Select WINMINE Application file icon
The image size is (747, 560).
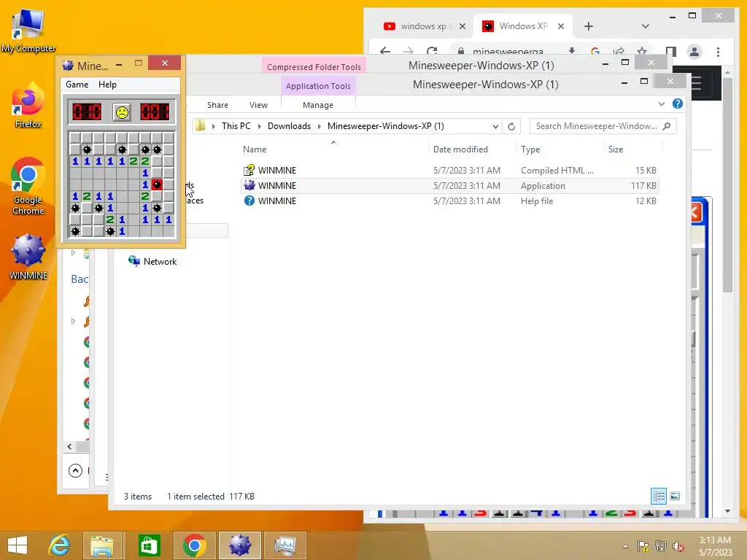[249, 185]
